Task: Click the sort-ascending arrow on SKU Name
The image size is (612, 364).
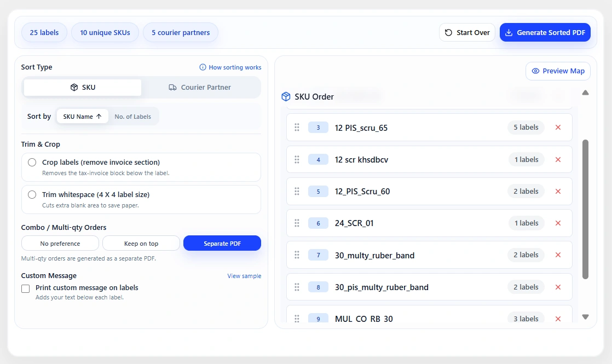Action: tap(99, 116)
